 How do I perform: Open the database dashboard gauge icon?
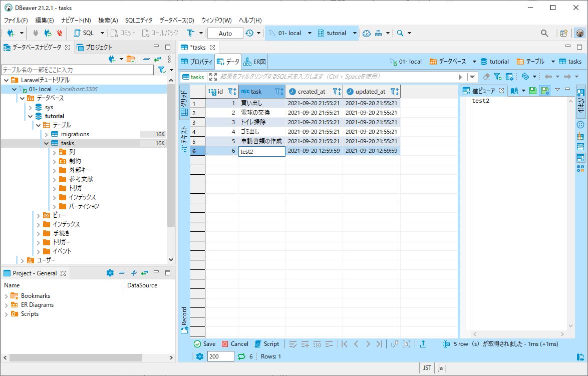(x=367, y=33)
